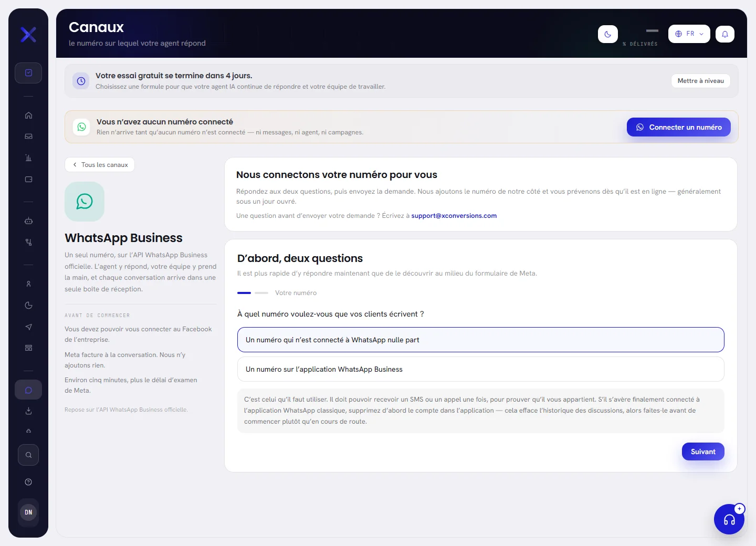Click the second step progress indicator bar

(x=261, y=293)
